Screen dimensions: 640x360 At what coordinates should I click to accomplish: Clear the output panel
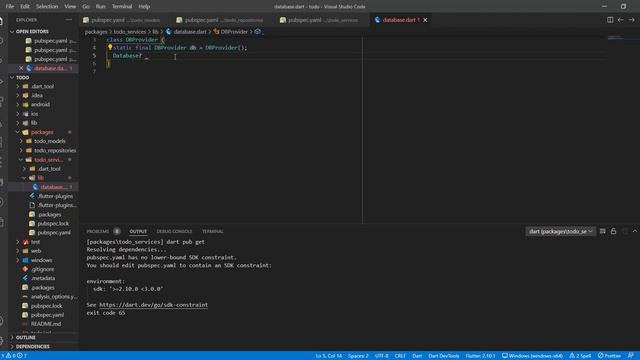(x=602, y=231)
